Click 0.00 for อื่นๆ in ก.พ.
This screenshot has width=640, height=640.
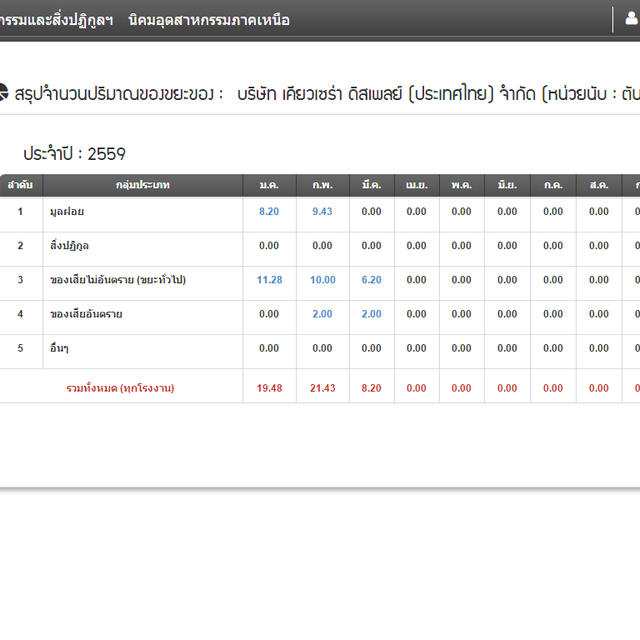pyautogui.click(x=322, y=348)
